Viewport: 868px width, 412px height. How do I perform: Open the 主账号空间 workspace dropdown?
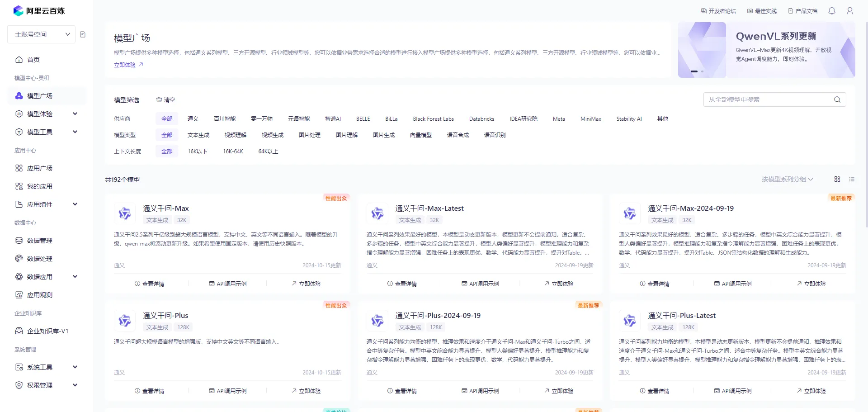[42, 34]
